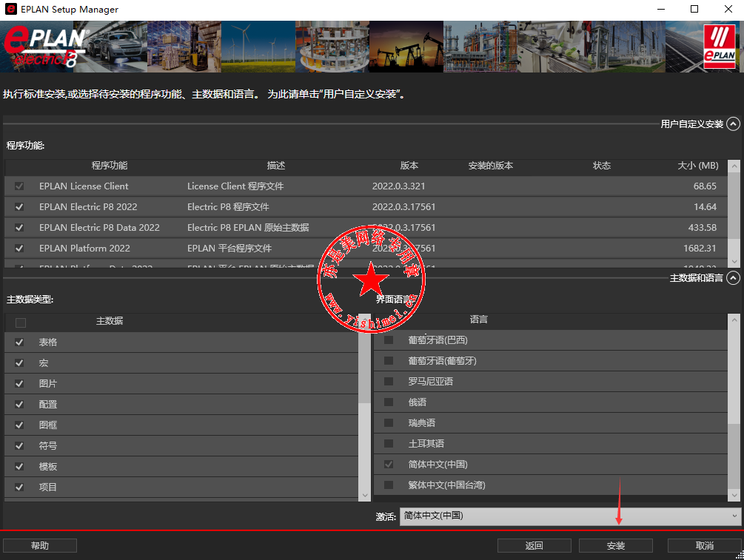Click the program list scrollbar down arrow
This screenshot has width=744, height=560.
point(734,262)
